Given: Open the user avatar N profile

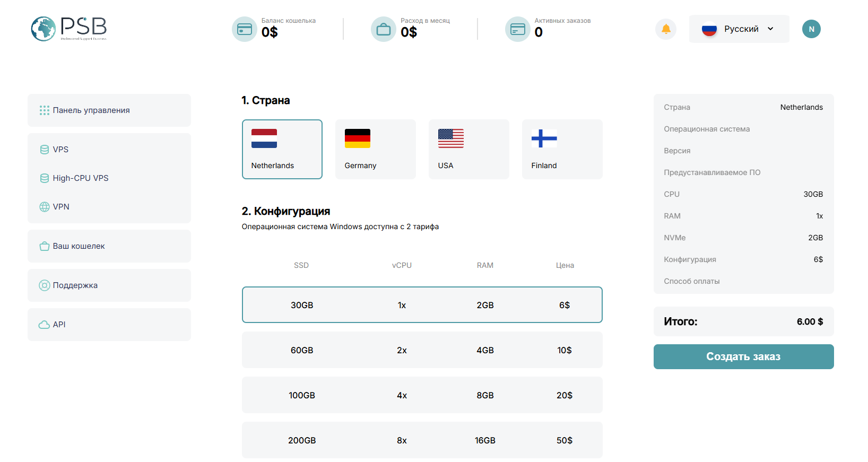Looking at the screenshot, I should 811,29.
